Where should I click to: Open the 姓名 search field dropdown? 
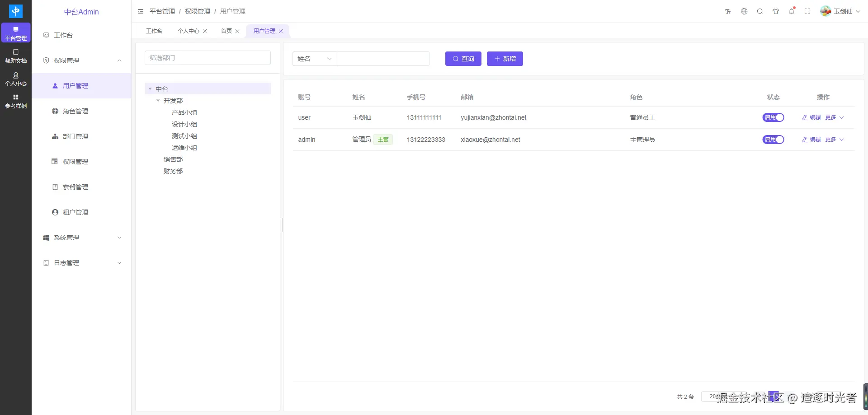(315, 59)
